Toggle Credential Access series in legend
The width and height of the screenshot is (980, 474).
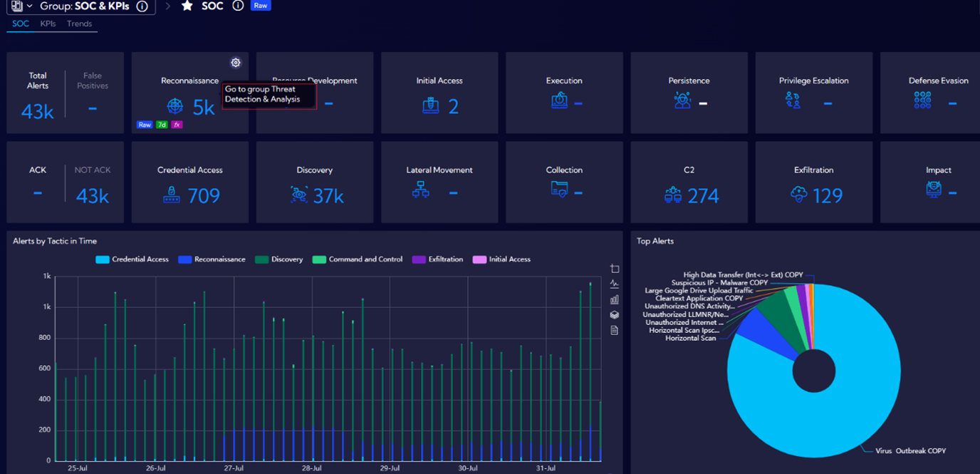click(x=132, y=259)
